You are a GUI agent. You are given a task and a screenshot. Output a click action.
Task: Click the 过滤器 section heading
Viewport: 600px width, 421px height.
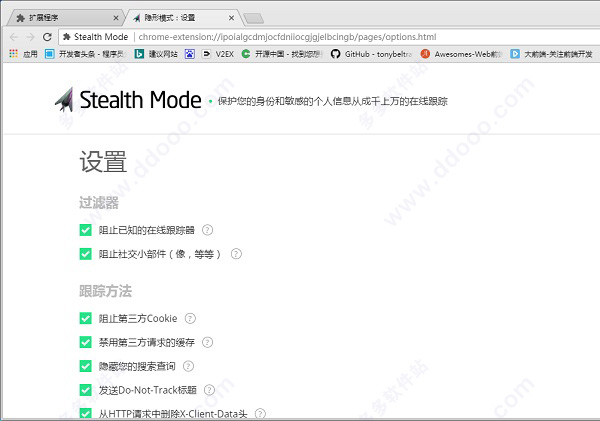point(99,203)
